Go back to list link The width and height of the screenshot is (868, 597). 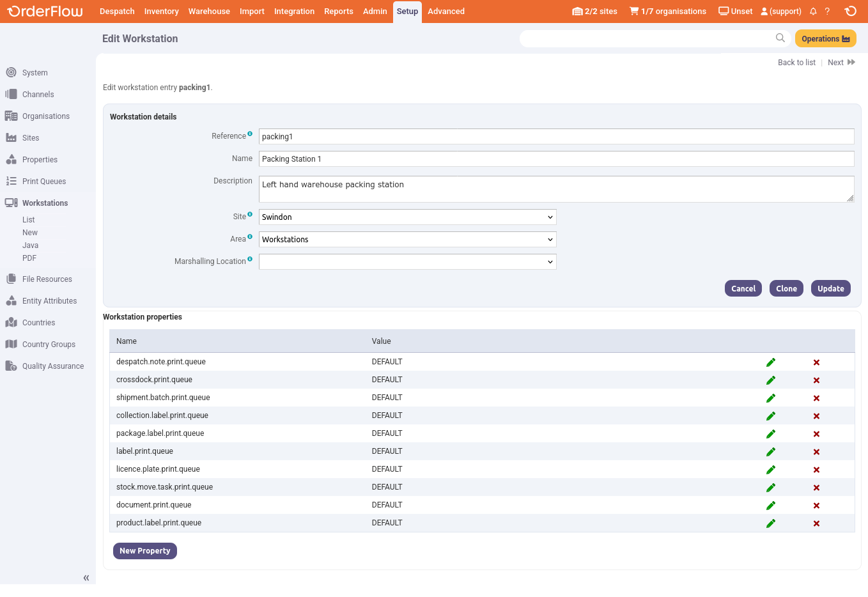796,63
